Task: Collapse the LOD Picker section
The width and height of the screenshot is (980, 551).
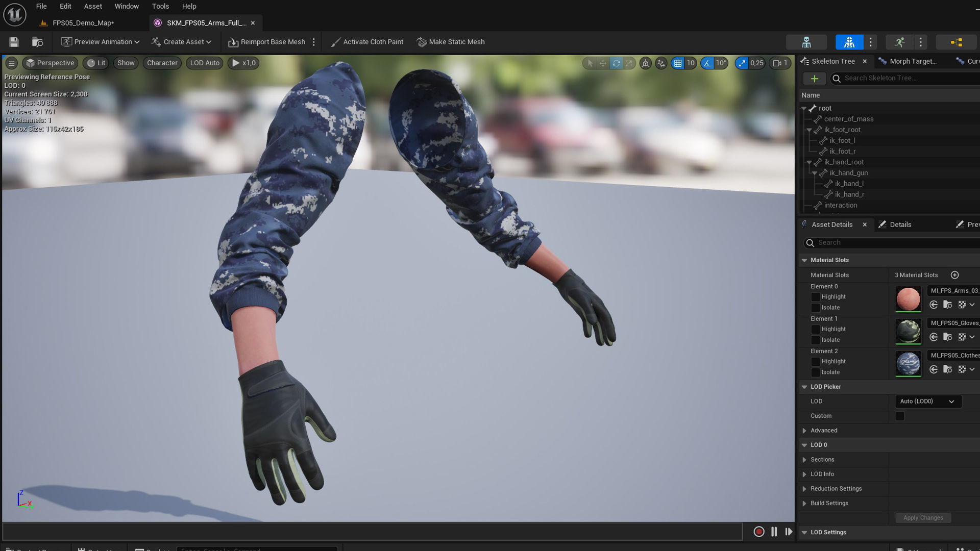Action: click(804, 387)
